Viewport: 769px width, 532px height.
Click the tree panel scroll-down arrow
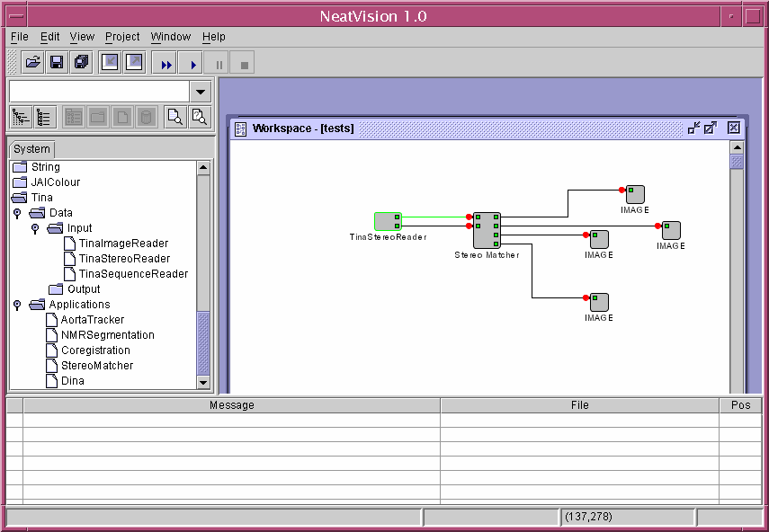point(202,382)
